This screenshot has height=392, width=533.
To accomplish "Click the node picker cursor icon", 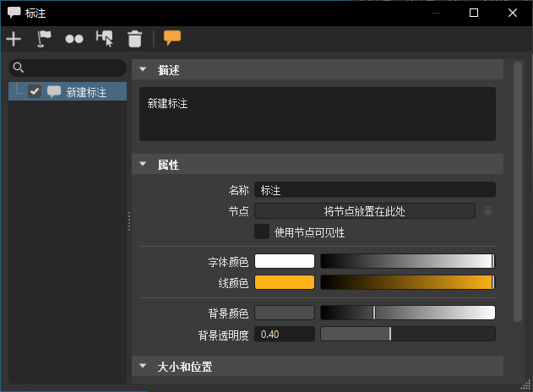I will click(105, 39).
